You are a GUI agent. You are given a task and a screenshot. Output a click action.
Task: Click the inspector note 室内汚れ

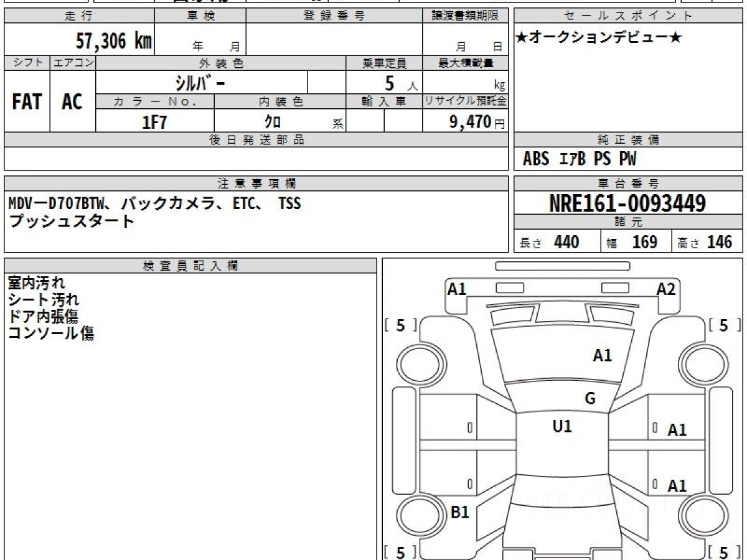pyautogui.click(x=36, y=283)
